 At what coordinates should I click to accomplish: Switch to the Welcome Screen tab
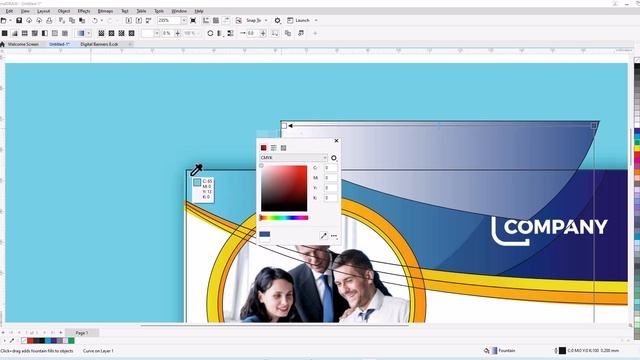pyautogui.click(x=23, y=44)
